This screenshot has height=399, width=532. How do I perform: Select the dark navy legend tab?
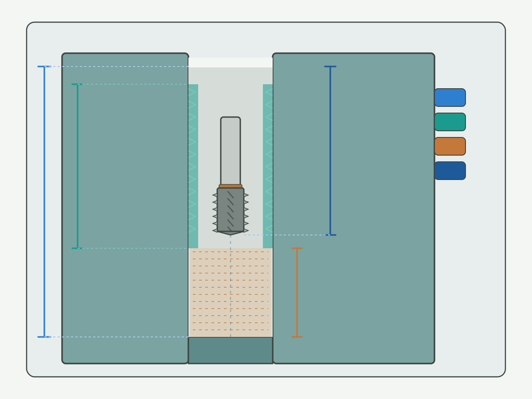(450, 171)
